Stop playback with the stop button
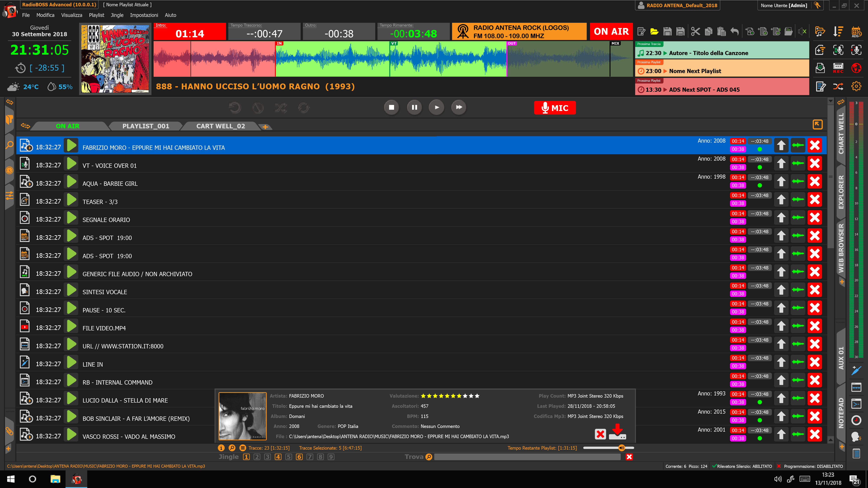Image resolution: width=868 pixels, height=488 pixels. (391, 107)
